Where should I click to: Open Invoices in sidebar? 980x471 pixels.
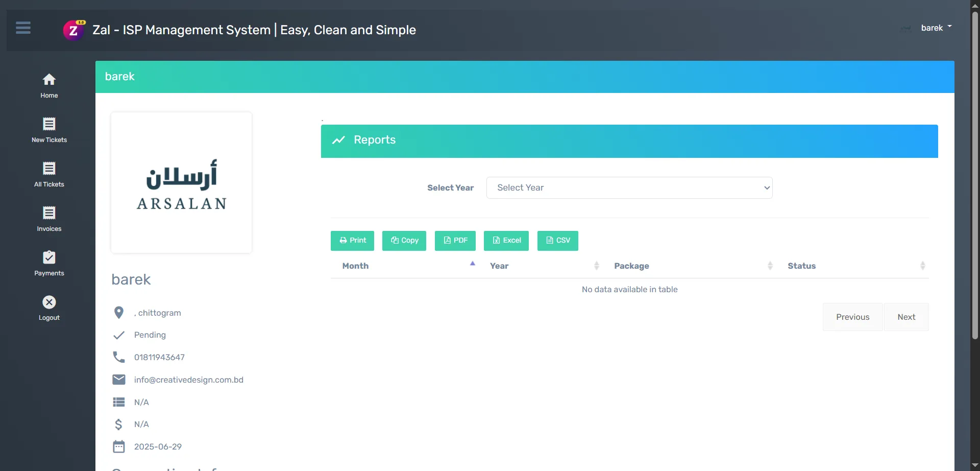coord(49,219)
